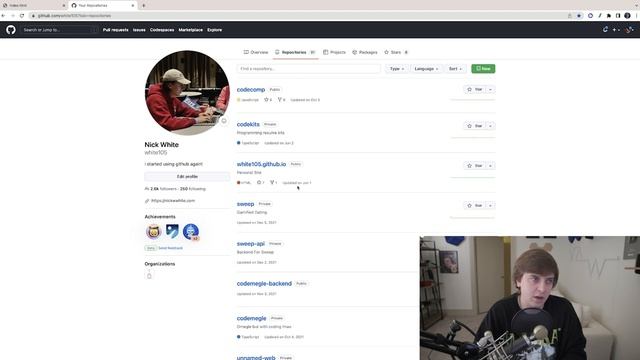The height and width of the screenshot is (360, 640).
Task: Click the browser address bar URL
Action: click(x=74, y=16)
